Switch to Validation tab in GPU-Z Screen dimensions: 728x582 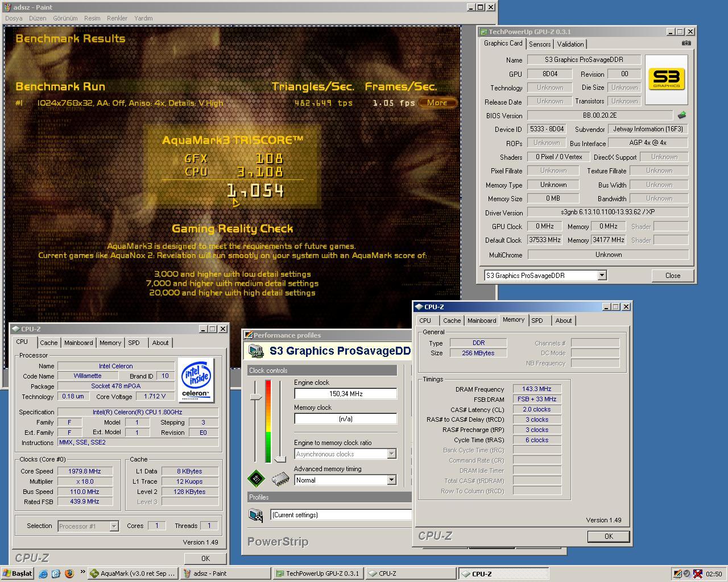coord(570,44)
